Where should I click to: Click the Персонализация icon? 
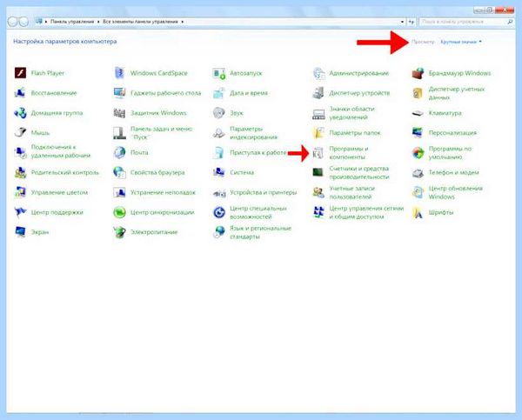(418, 132)
